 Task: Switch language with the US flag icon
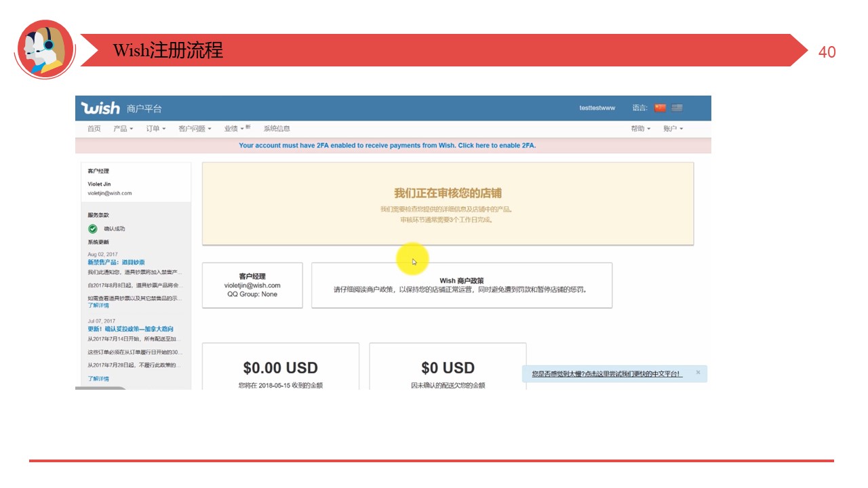point(677,108)
